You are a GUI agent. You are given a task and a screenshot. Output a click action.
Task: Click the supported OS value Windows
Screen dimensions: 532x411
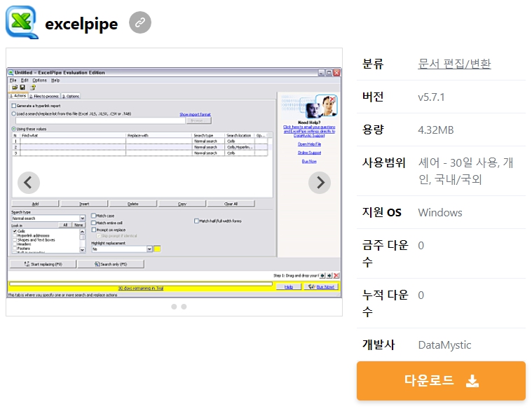point(440,213)
